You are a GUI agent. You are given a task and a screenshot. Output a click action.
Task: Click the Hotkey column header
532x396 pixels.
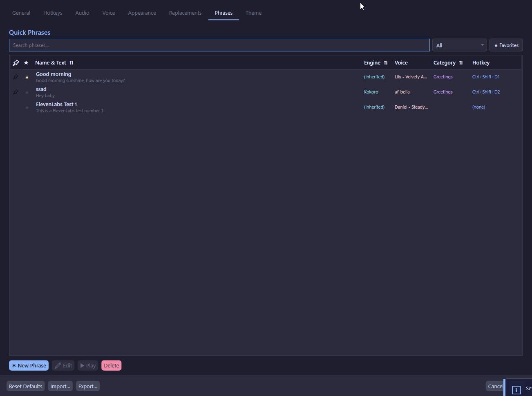(x=481, y=62)
